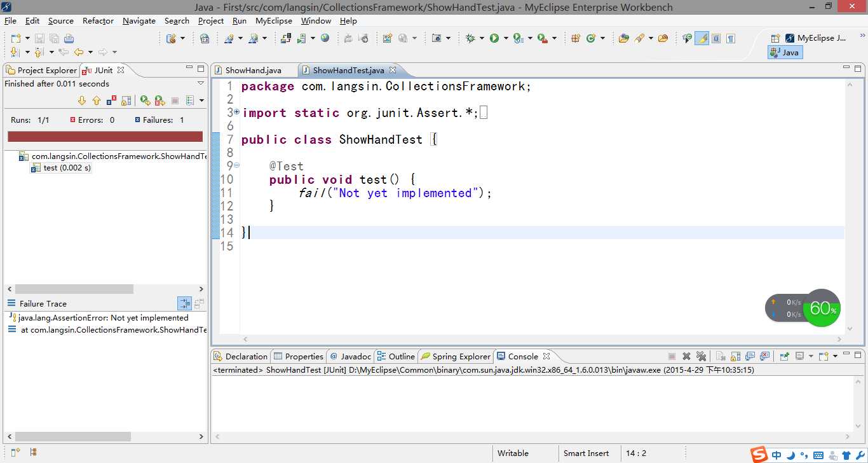
Task: Open the Display Selected Console dropdown arrow
Action: click(810, 356)
